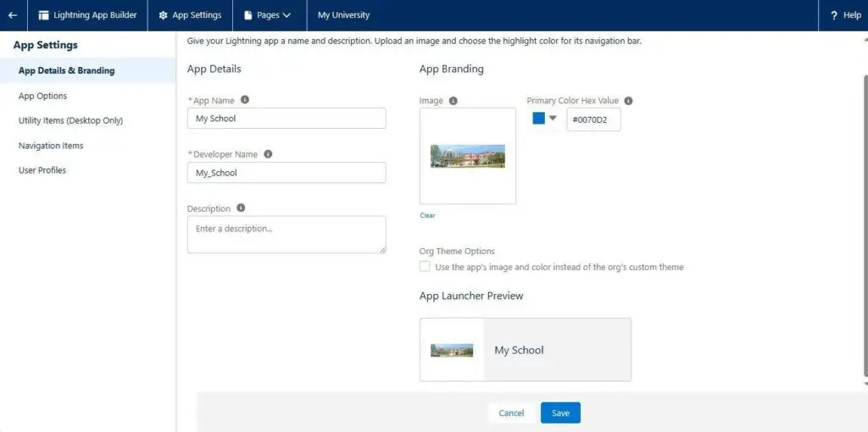The height and width of the screenshot is (432, 868).
Task: Click the info icon beside Description
Action: click(241, 208)
